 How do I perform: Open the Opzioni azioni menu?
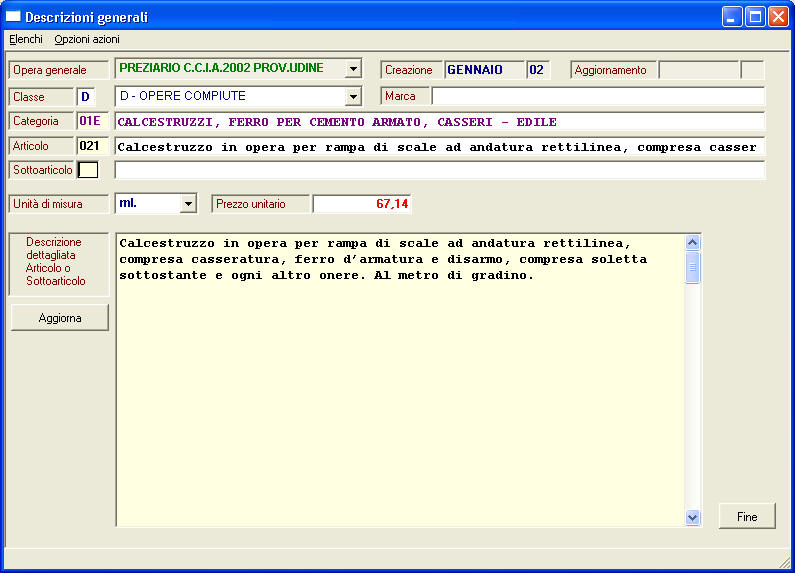tap(87, 39)
